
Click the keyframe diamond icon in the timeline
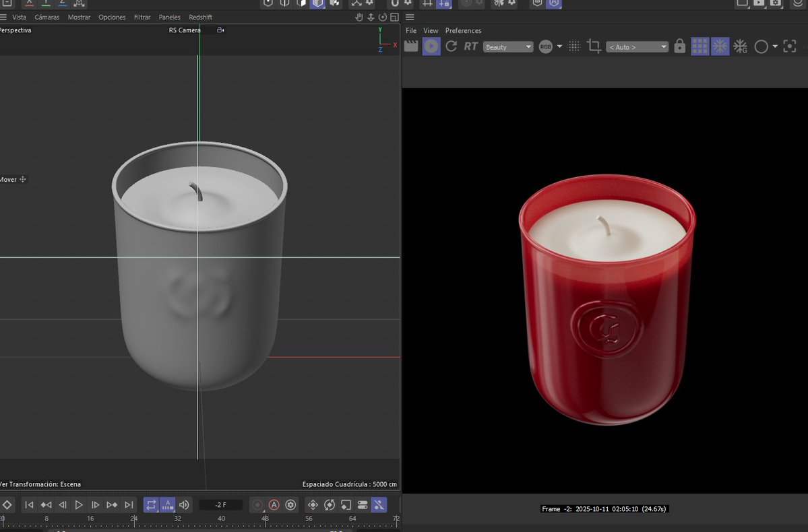point(7,504)
